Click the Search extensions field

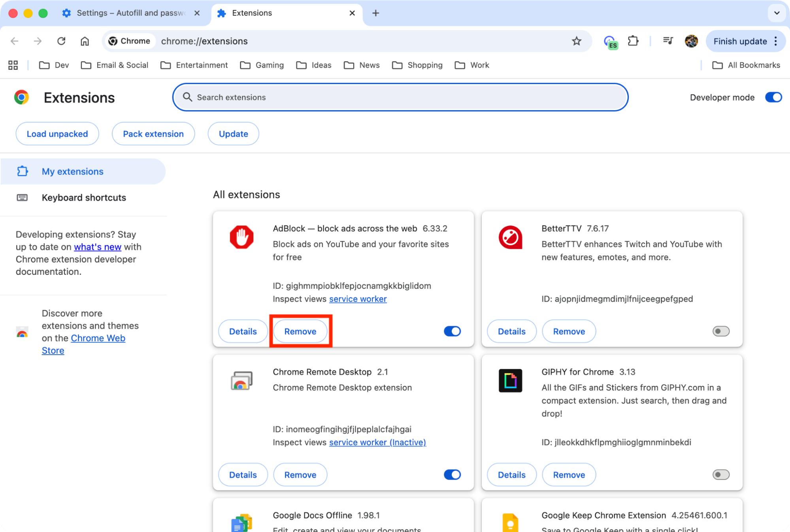pyautogui.click(x=400, y=97)
